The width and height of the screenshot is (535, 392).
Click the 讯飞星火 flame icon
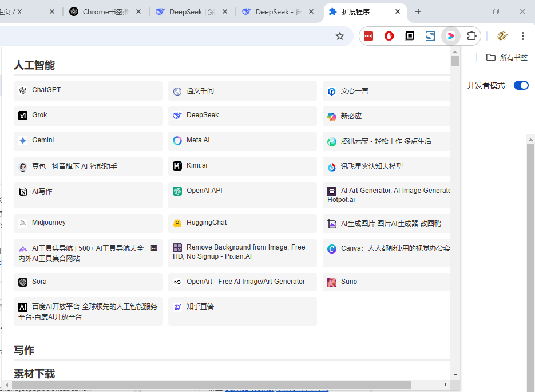coord(332,167)
